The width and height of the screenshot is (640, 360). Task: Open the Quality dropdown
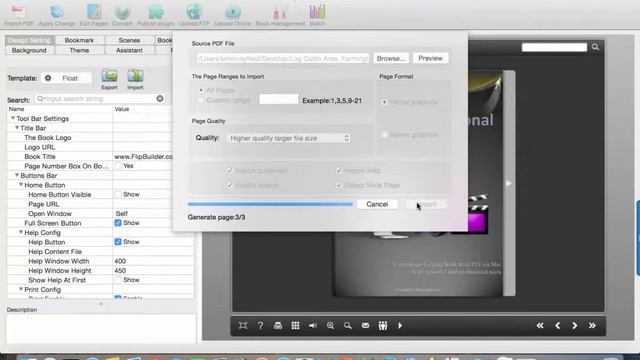tap(289, 138)
